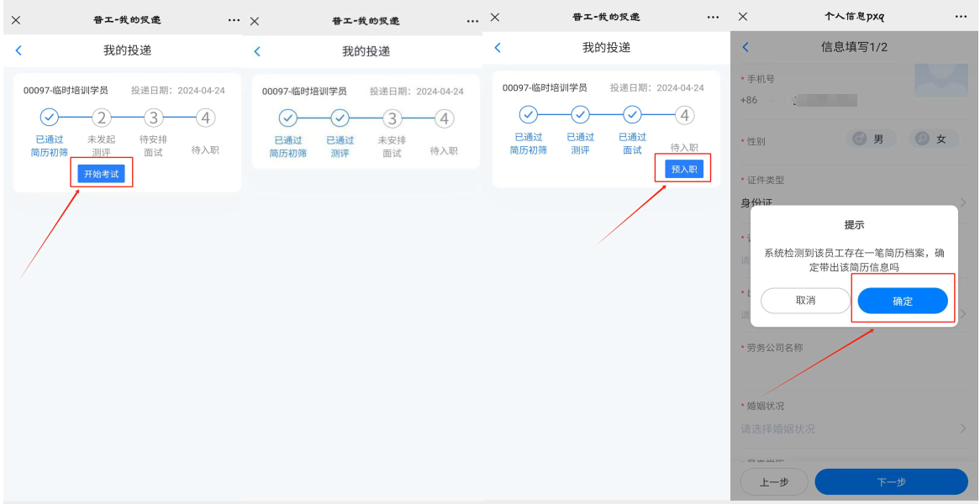The width and height of the screenshot is (980, 504).
Task: Click step 4 circle above the 预入职 button
Action: point(684,115)
